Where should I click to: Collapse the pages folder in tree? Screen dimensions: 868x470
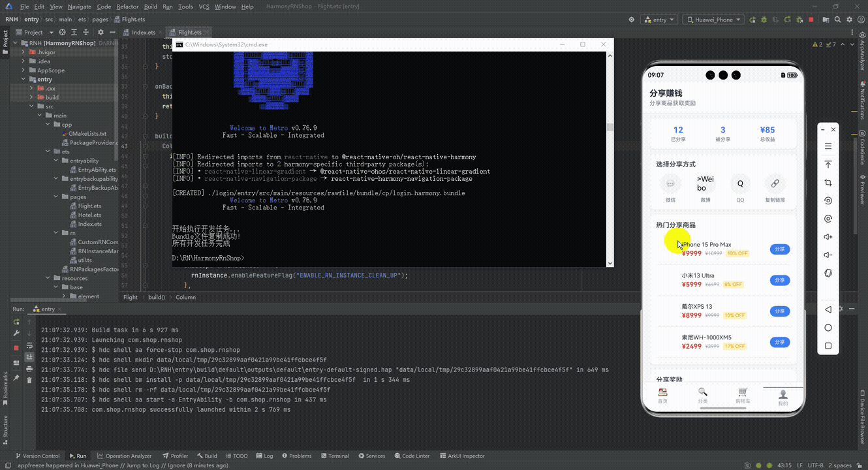coord(56,196)
